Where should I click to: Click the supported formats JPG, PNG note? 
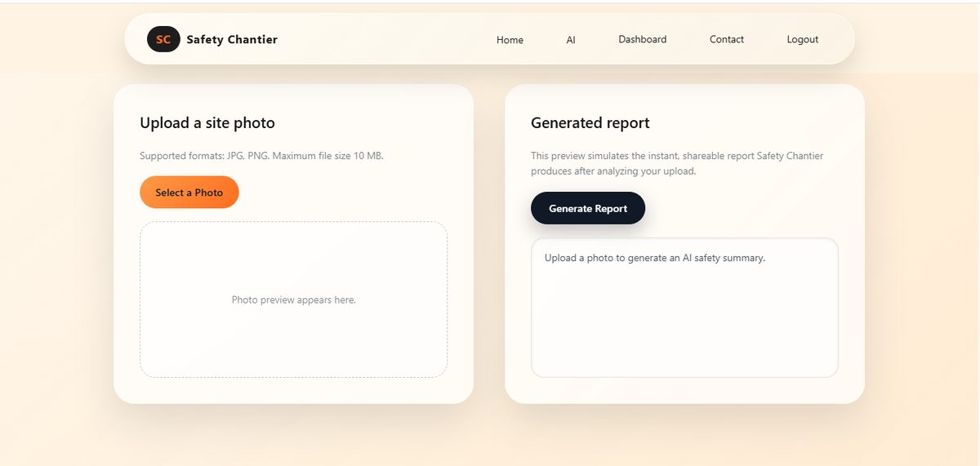point(261,156)
